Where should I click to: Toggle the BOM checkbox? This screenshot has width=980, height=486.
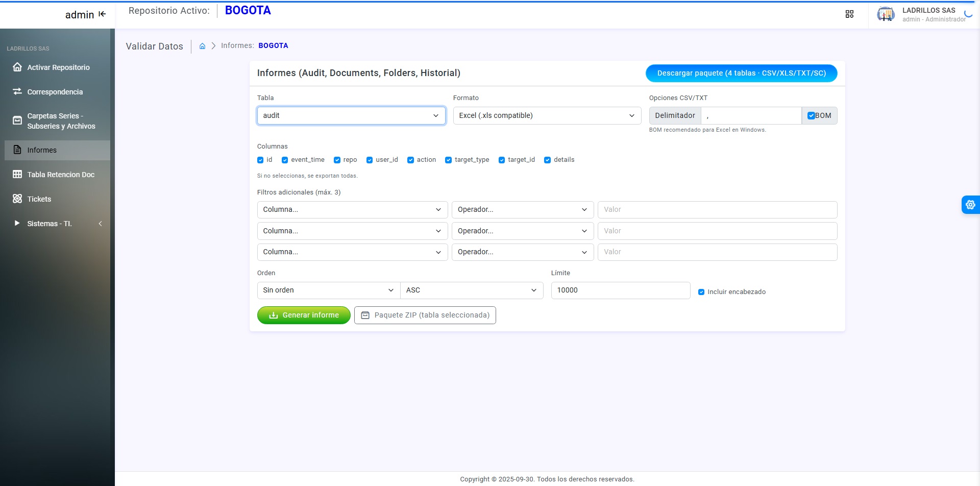(x=811, y=116)
